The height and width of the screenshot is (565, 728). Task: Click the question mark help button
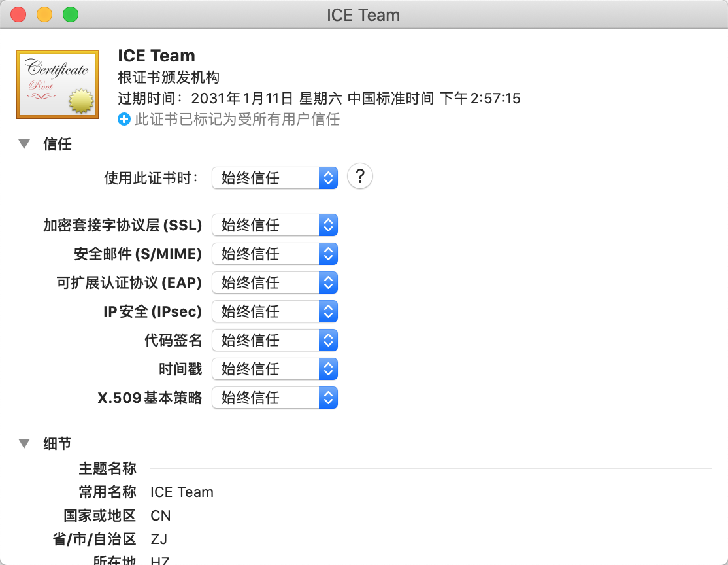359,176
